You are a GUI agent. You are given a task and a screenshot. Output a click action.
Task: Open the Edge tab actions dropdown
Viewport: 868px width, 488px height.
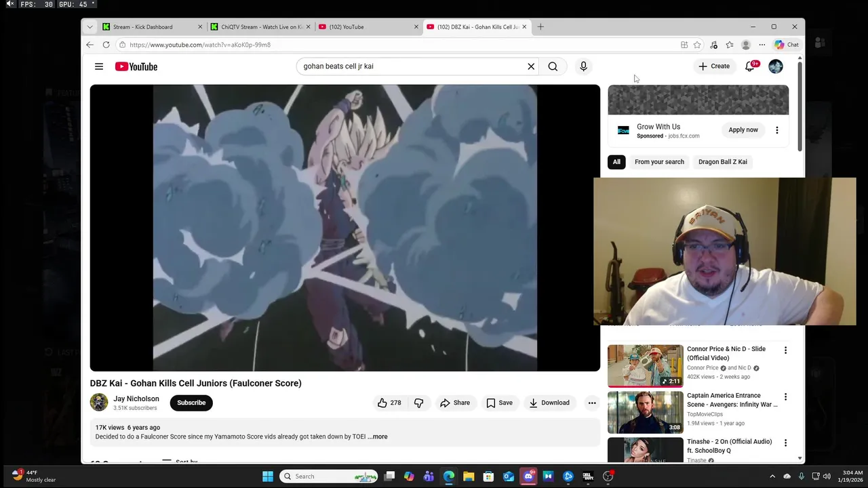tap(90, 27)
